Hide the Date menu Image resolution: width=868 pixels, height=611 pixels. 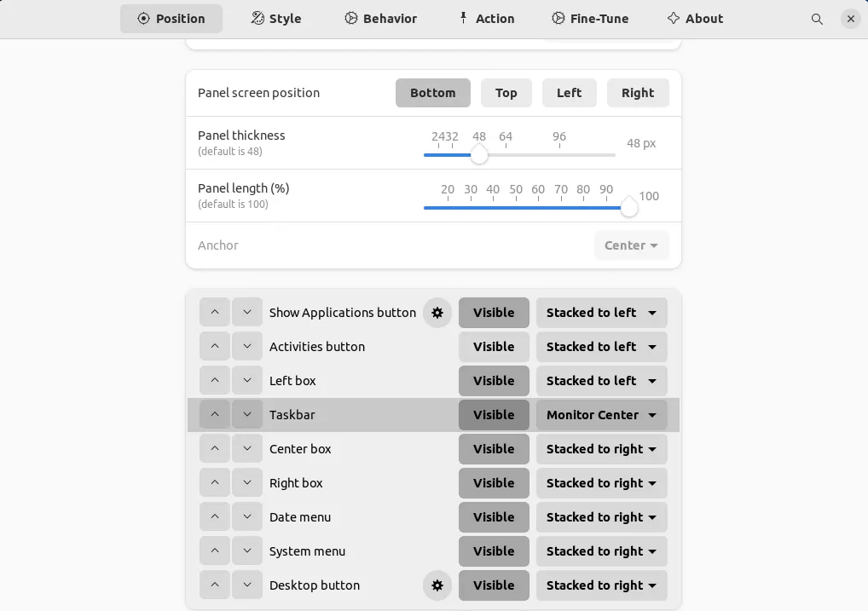click(494, 517)
